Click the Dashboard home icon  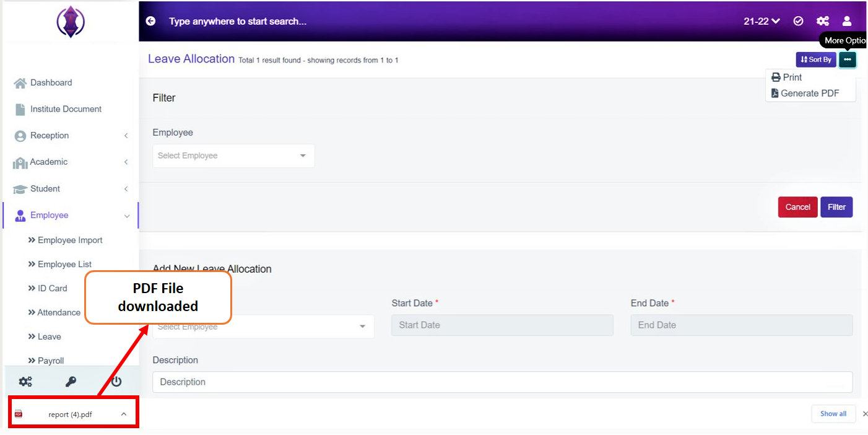[x=20, y=83]
